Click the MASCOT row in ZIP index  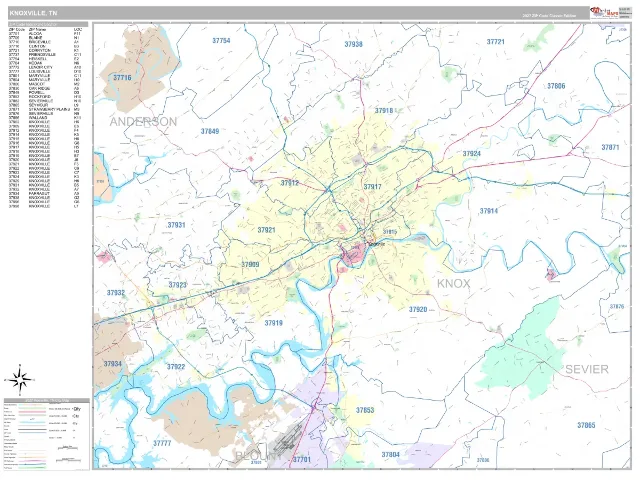tap(45, 84)
